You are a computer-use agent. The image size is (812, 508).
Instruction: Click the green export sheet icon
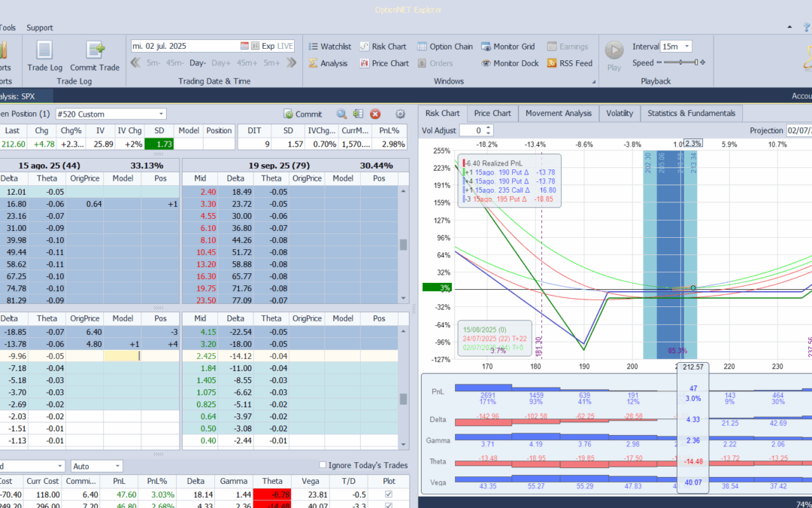coord(358,114)
